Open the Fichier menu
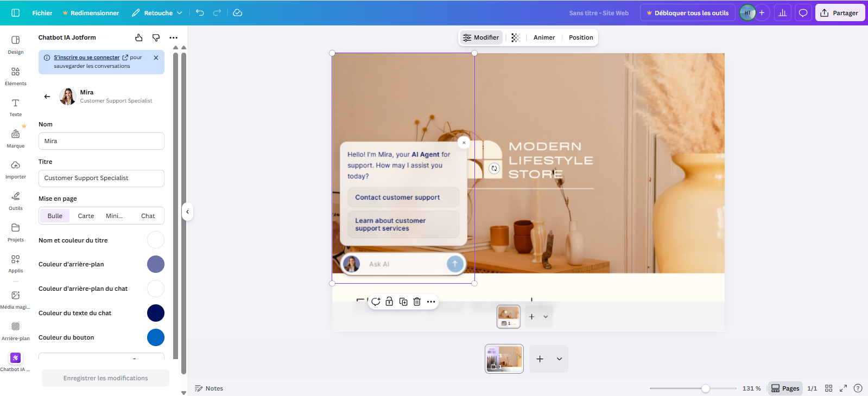 (x=42, y=13)
